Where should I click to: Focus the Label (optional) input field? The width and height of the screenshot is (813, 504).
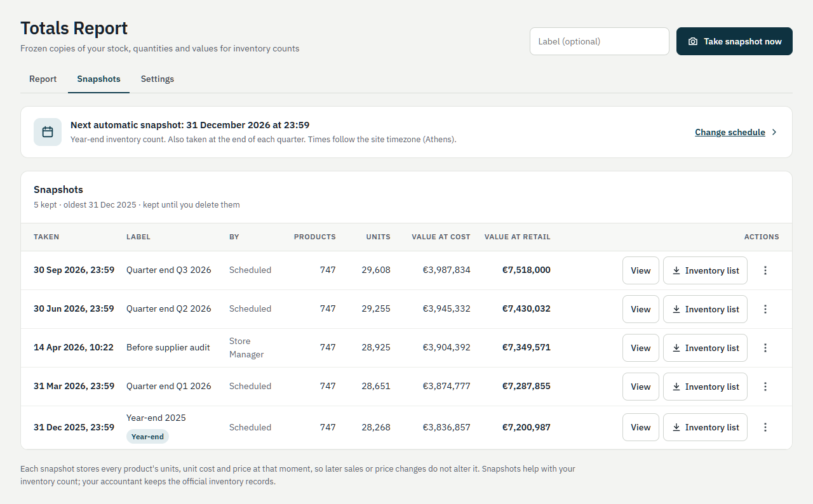click(600, 41)
